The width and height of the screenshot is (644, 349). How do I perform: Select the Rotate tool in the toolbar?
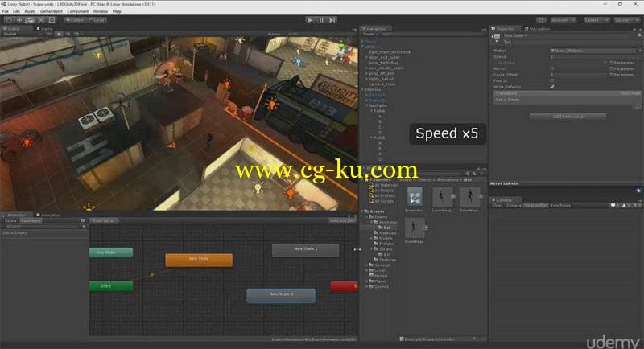[30, 19]
